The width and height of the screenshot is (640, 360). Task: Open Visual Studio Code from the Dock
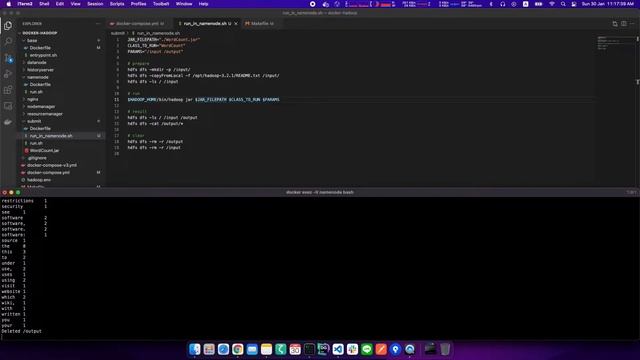tap(338, 349)
